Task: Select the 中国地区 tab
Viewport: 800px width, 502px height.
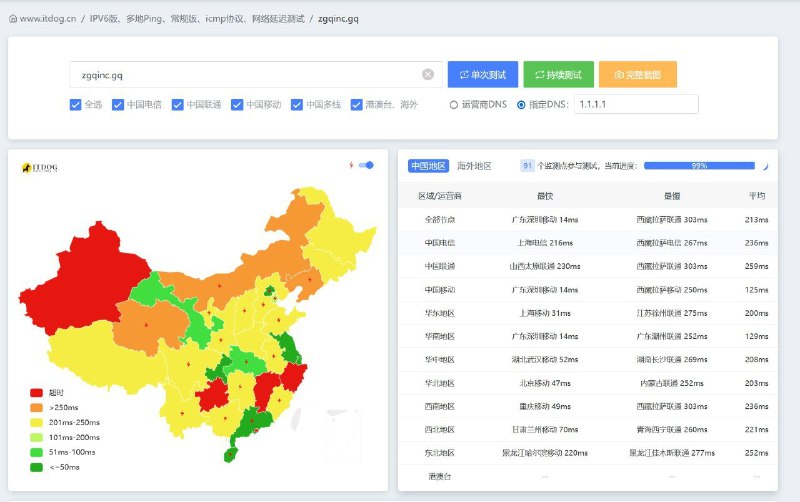Action: pyautogui.click(x=428, y=166)
